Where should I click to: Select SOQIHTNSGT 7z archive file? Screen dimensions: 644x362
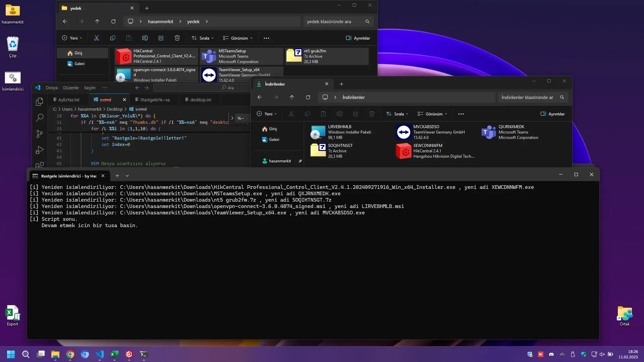pos(351,151)
